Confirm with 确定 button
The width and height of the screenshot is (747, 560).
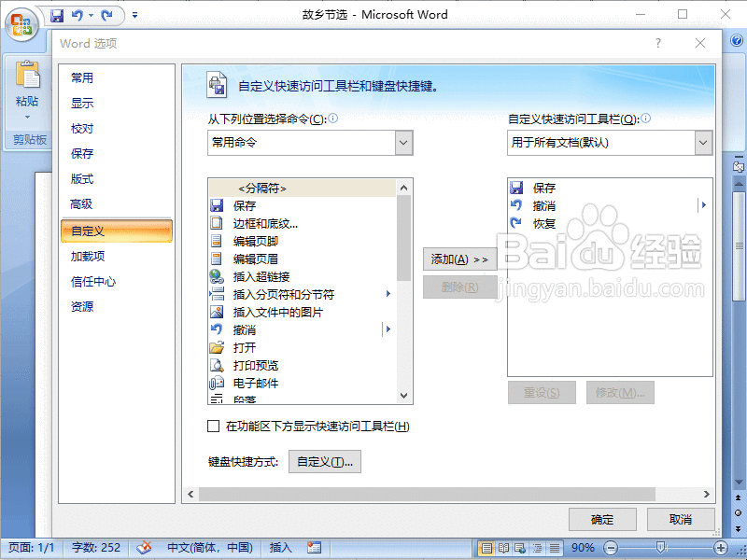point(602,519)
